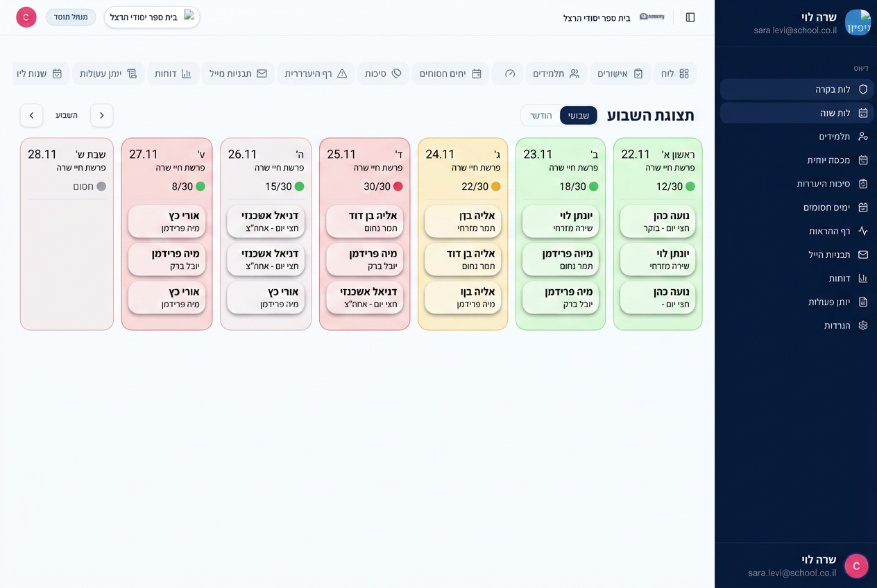Click the pulse icon beside רף ההראות
The height and width of the screenshot is (588, 877).
point(863,231)
